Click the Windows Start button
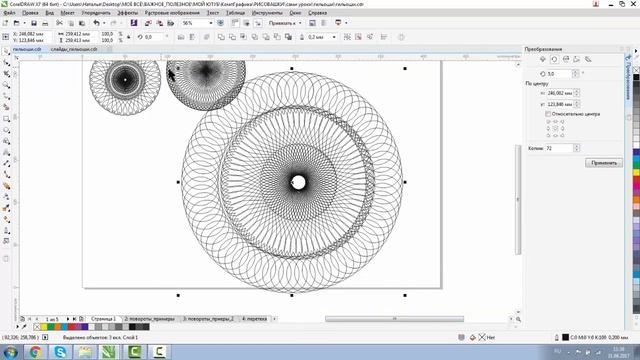This screenshot has width=640, height=360. point(10,351)
